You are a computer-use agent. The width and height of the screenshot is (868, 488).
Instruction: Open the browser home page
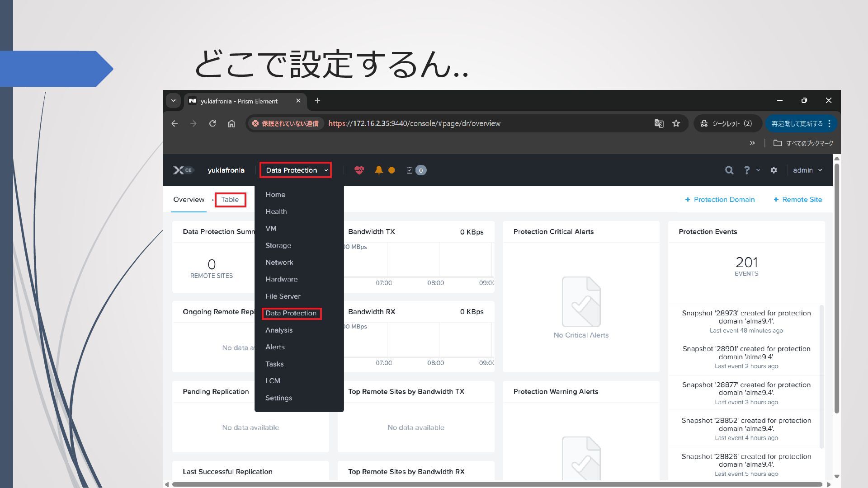[x=231, y=123]
